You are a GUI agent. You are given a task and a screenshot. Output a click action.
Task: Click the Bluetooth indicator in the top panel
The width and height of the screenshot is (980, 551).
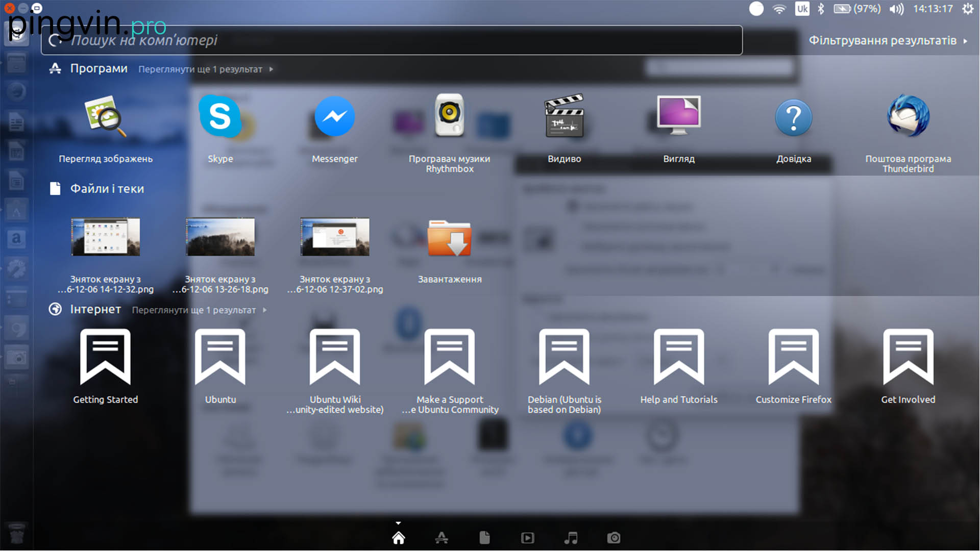click(x=821, y=9)
